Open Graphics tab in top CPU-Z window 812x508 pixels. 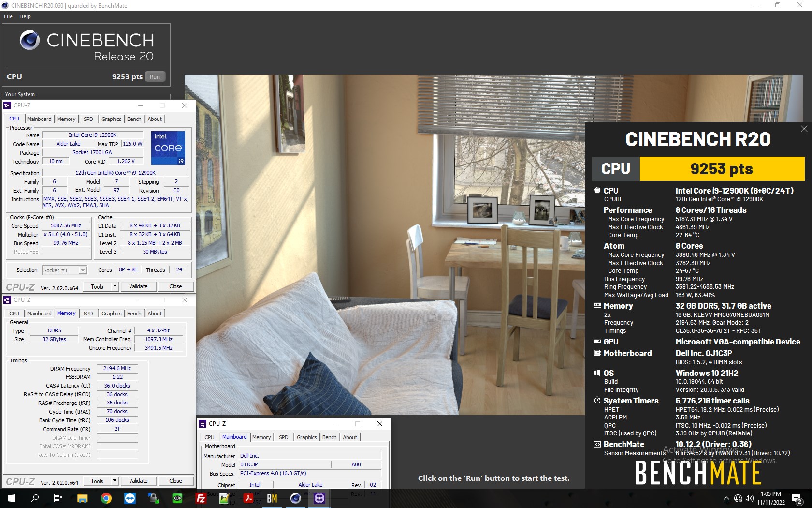point(112,119)
